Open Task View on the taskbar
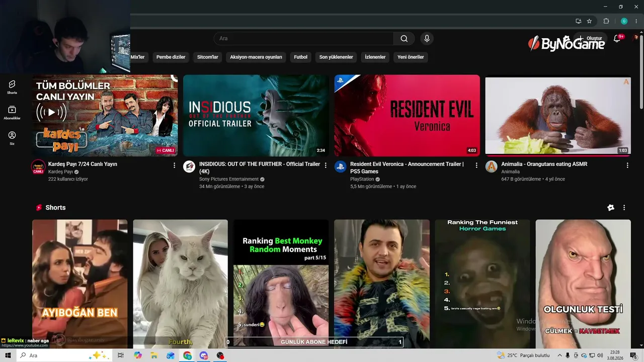The image size is (644, 362). 121,355
